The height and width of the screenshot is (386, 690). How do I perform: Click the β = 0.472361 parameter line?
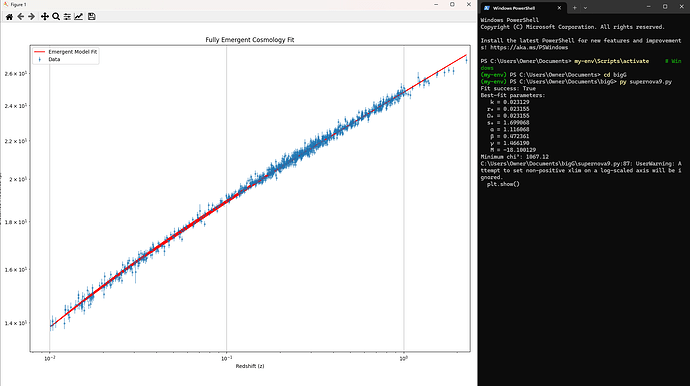[510, 136]
